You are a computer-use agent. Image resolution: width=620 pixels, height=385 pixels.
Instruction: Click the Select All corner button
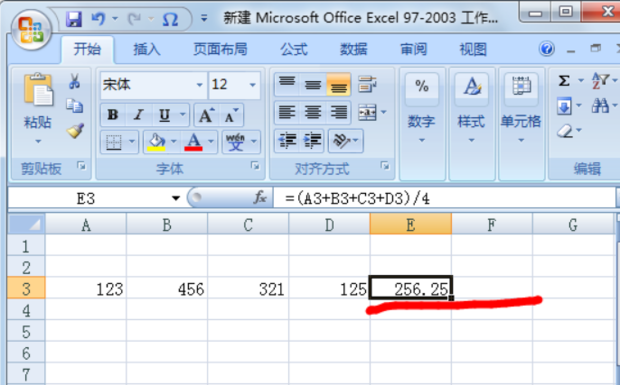[x=26, y=224]
